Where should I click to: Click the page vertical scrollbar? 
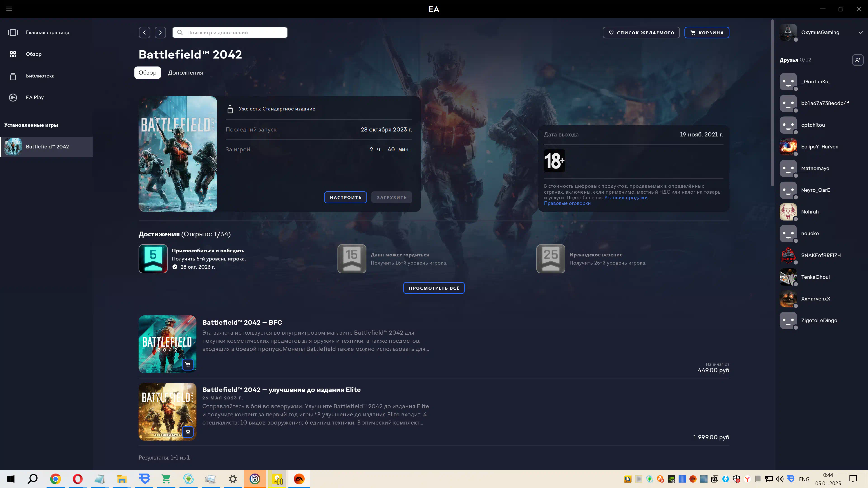(x=772, y=103)
